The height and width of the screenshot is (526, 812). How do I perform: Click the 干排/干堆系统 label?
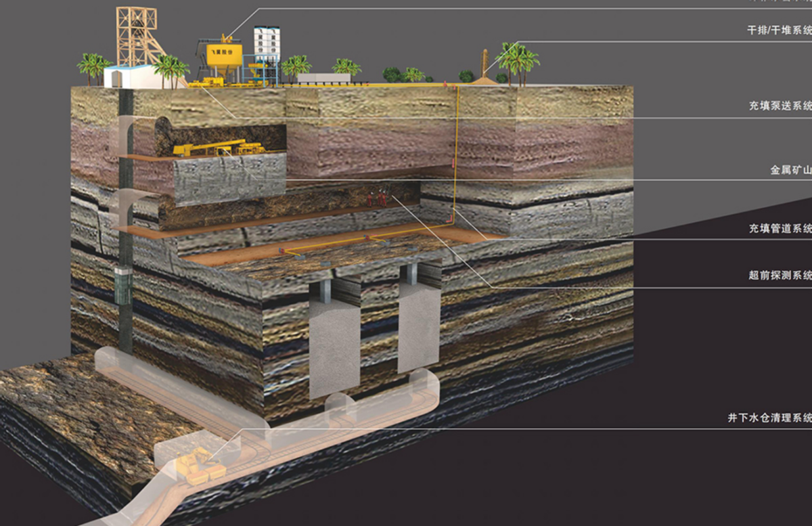pos(779,30)
